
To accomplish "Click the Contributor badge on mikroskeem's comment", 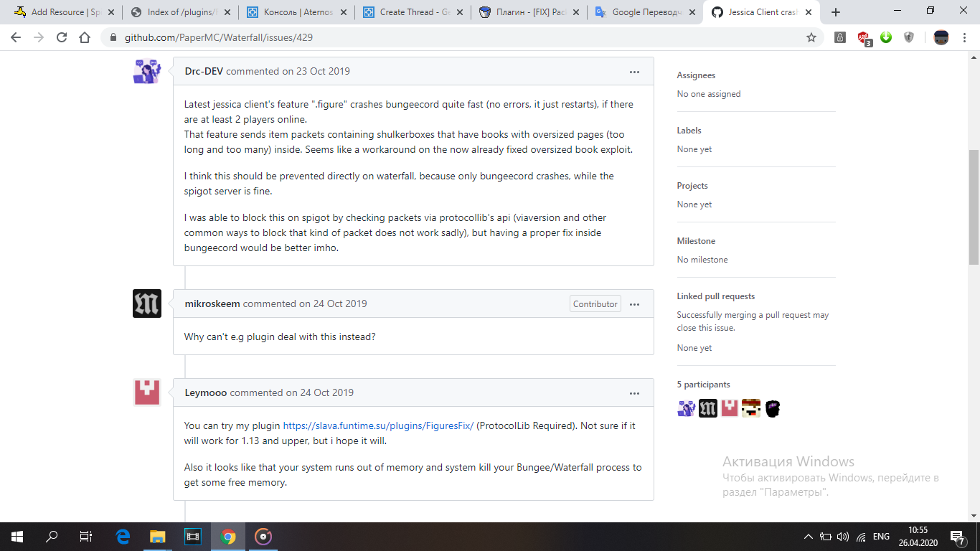I will tap(595, 304).
